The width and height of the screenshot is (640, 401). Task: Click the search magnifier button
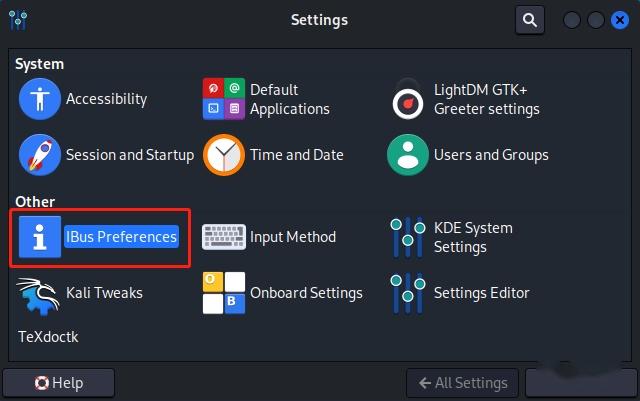[x=530, y=19]
